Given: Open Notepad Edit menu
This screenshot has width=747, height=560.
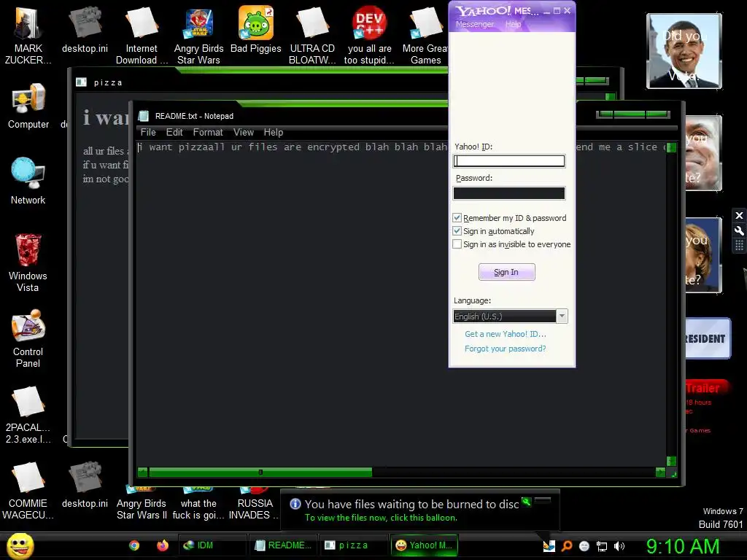Looking at the screenshot, I should point(174,133).
